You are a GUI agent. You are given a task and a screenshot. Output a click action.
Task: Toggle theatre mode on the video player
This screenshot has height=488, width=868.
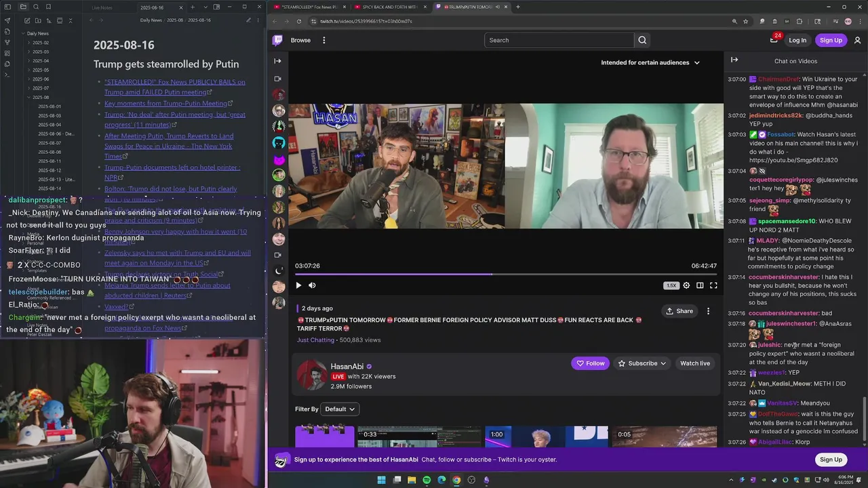click(700, 285)
